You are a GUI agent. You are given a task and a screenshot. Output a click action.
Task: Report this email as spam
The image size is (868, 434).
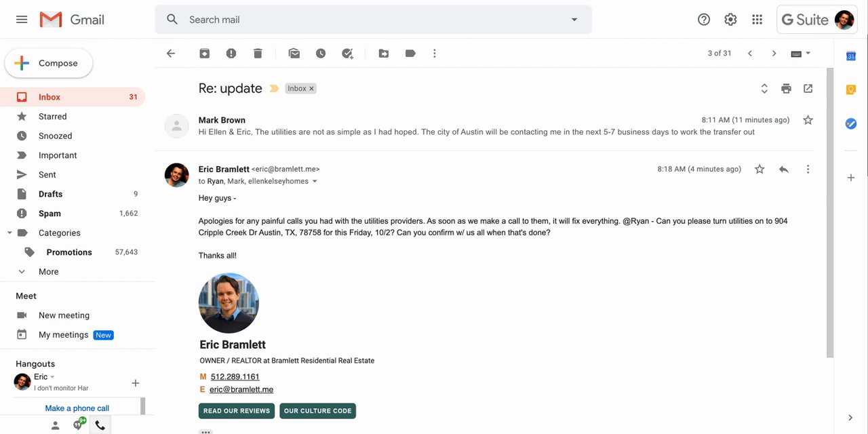coord(231,54)
